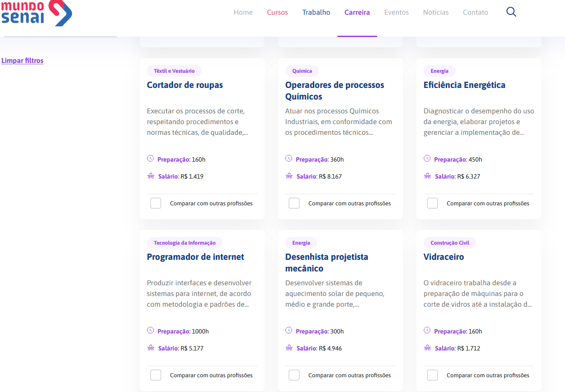Image resolution: width=565 pixels, height=392 pixels.
Task: Check compare box for Operadores de processos Químicos
Action: point(294,203)
